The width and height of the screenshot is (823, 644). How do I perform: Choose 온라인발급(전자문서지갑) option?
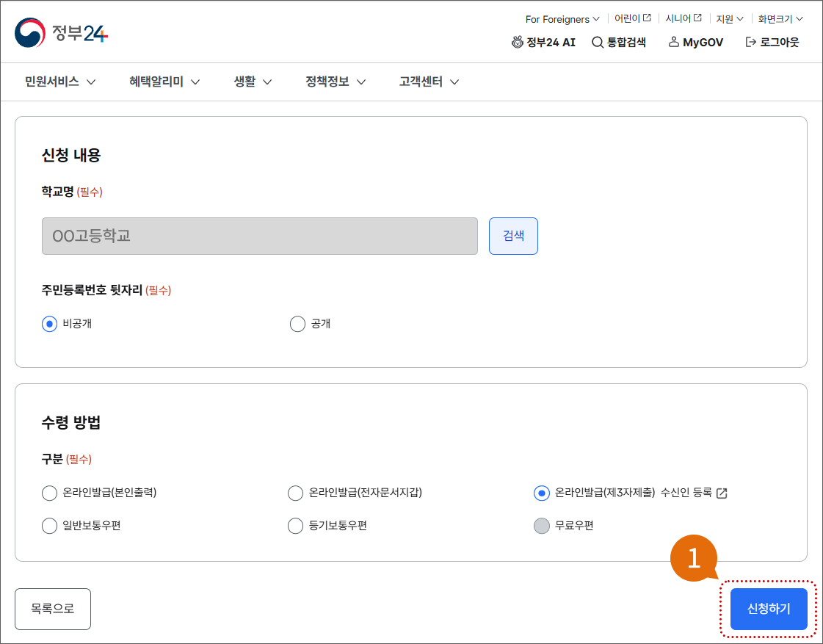click(x=296, y=493)
